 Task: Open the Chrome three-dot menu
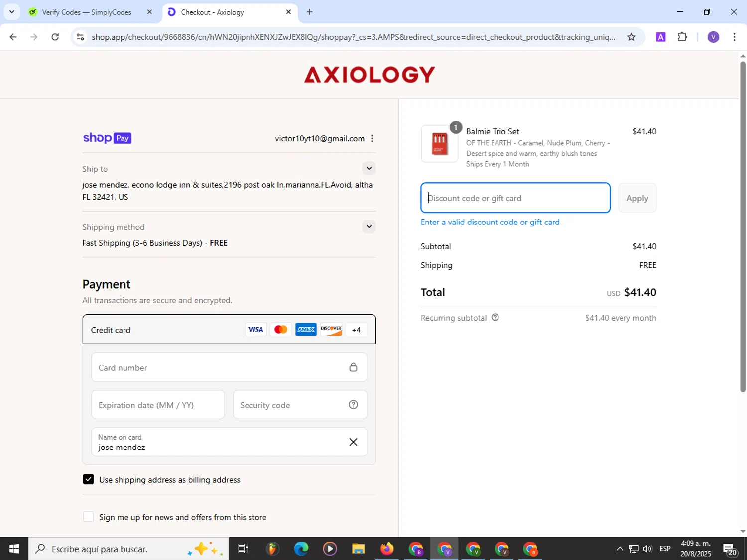(x=734, y=37)
